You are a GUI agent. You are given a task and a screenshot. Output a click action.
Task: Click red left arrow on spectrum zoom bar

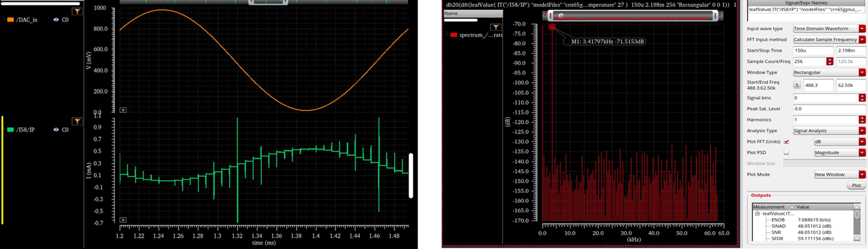coord(545,15)
